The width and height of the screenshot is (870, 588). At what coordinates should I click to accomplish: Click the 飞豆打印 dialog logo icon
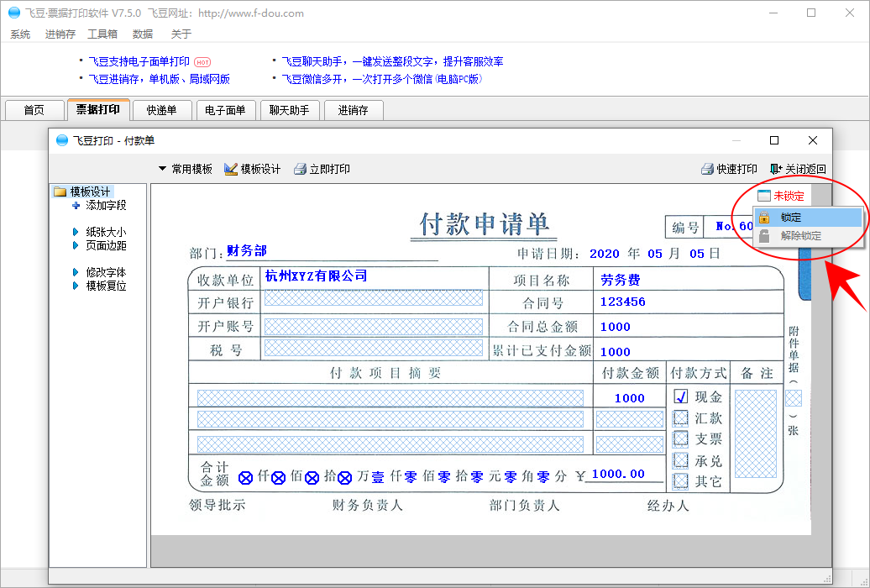(62, 140)
